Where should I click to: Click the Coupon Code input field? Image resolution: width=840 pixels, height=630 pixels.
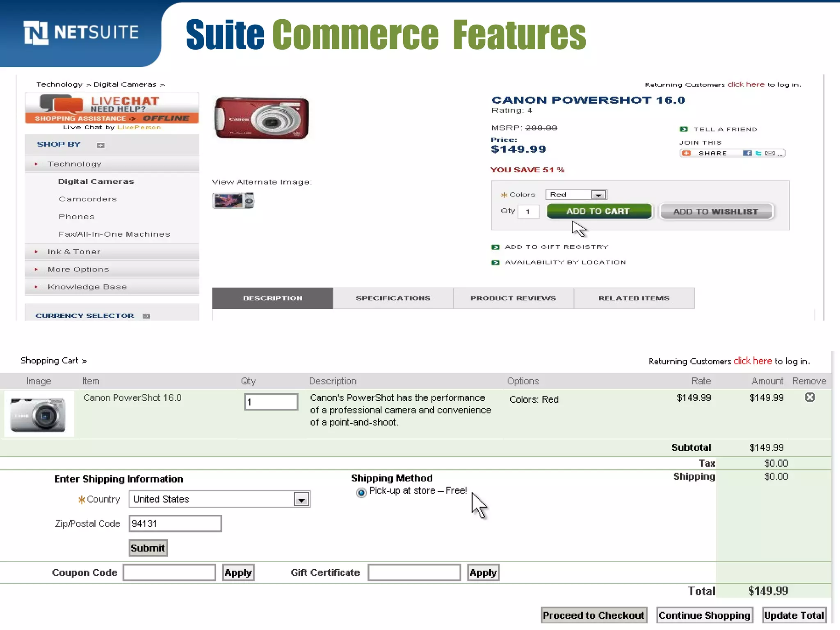point(169,573)
